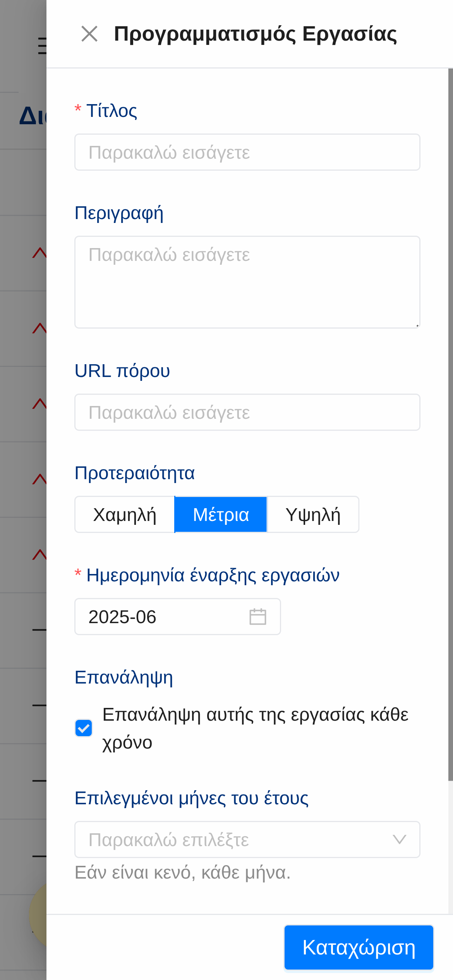Click the round floating button at bottom left
The height and width of the screenshot is (980, 453).
tap(38, 916)
